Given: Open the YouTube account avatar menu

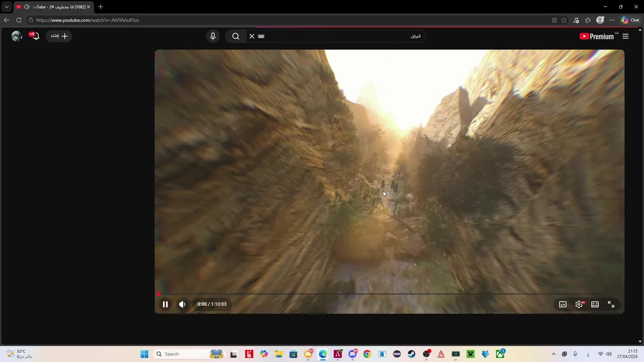Looking at the screenshot, I should click(x=17, y=36).
